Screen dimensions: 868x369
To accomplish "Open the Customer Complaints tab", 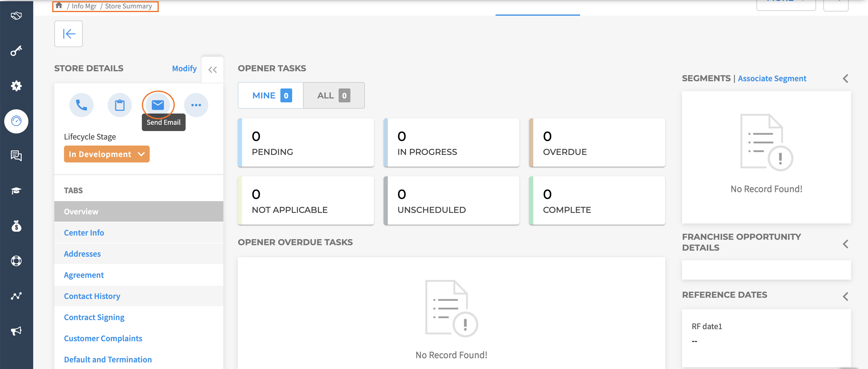I will pos(139,338).
